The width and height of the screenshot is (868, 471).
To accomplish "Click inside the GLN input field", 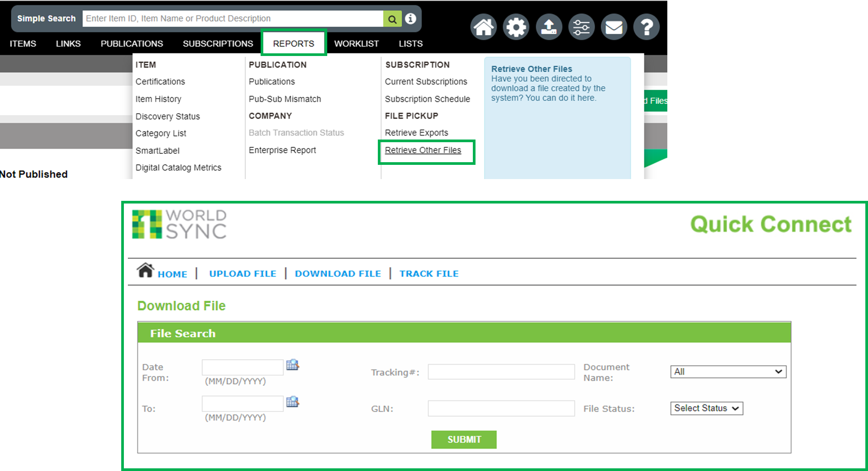I will 501,408.
